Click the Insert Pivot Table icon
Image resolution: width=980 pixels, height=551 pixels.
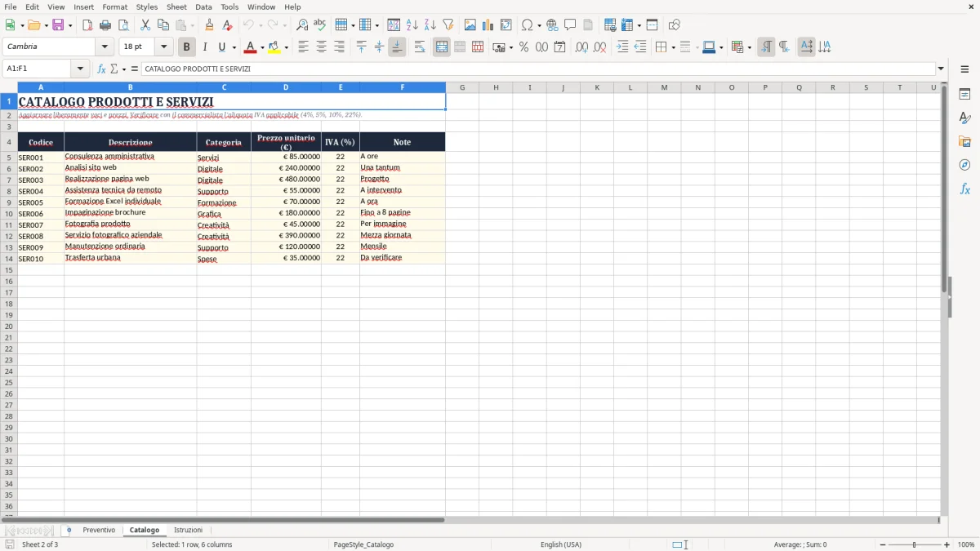click(506, 25)
